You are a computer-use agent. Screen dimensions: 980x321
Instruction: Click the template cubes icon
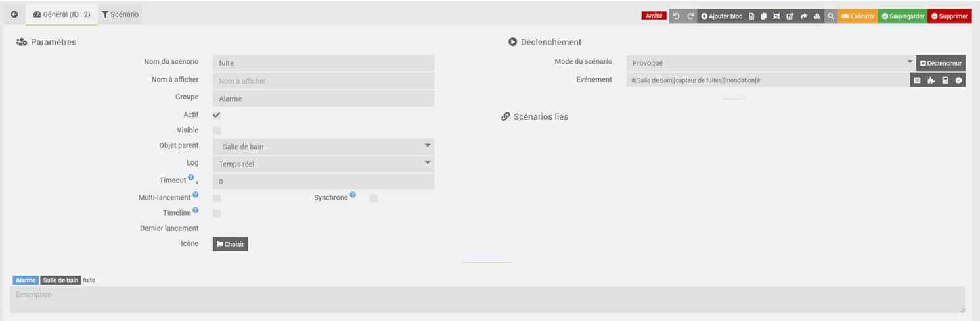[817, 16]
